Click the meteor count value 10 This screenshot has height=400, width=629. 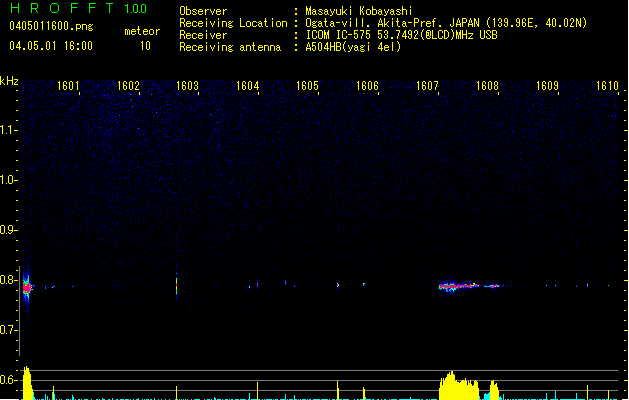pyautogui.click(x=145, y=46)
